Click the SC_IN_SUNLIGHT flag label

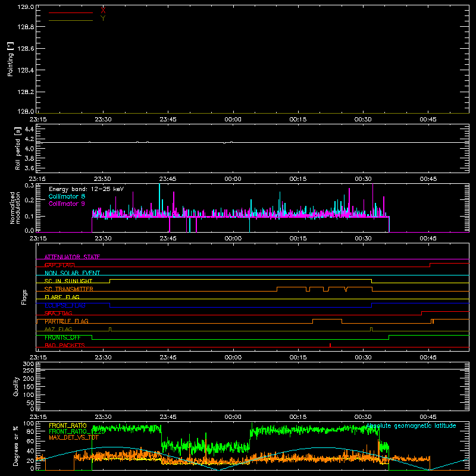point(68,281)
